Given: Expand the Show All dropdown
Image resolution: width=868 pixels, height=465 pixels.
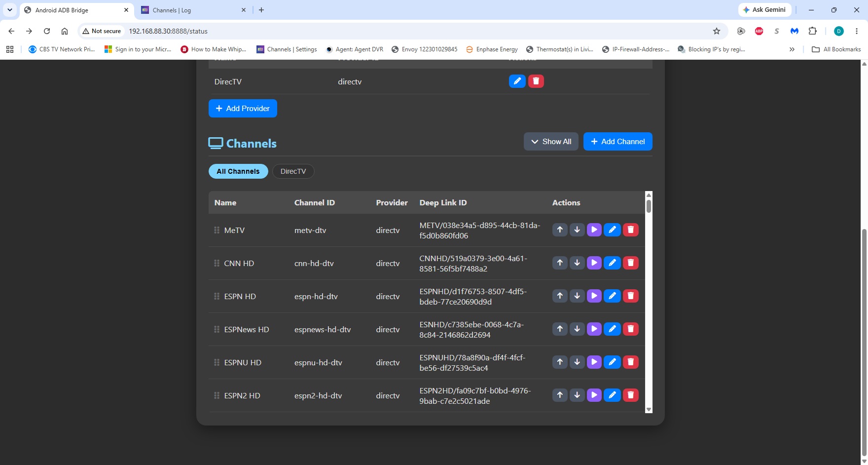Looking at the screenshot, I should point(551,142).
